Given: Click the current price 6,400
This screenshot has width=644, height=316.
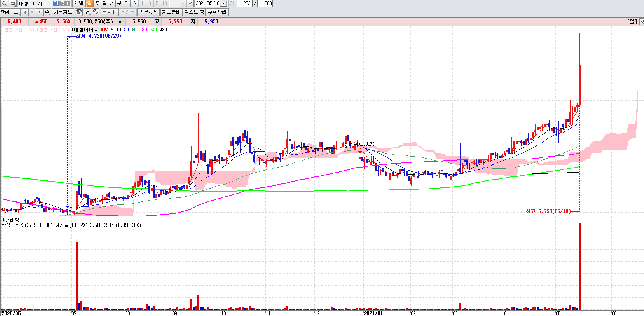Looking at the screenshot, I should [14, 22].
